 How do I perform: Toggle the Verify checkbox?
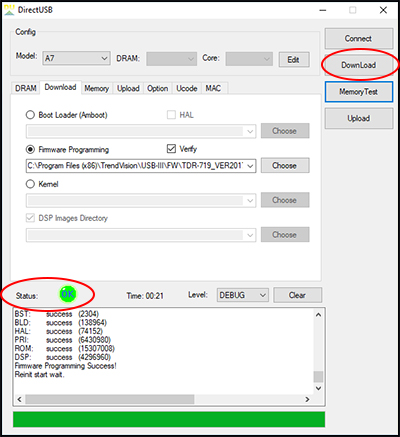point(171,149)
